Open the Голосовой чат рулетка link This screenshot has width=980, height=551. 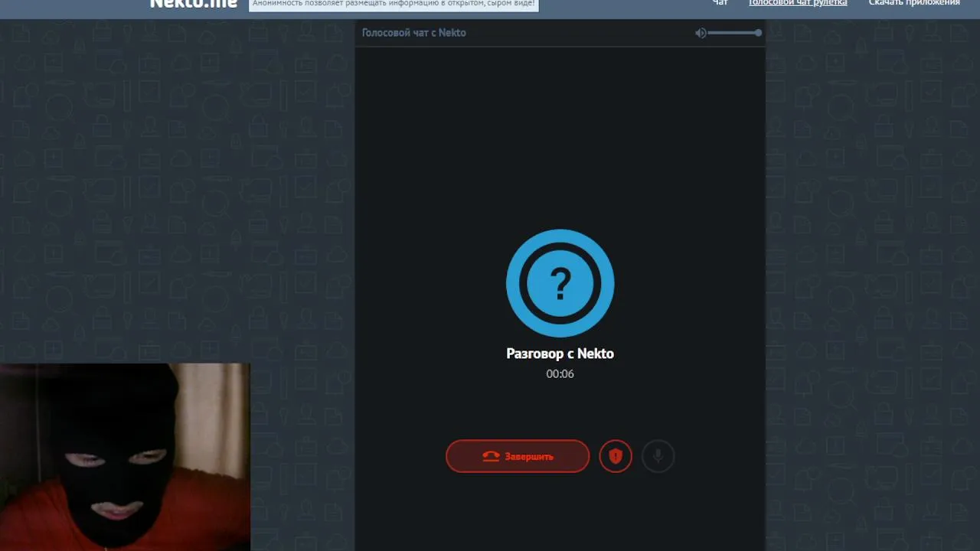tap(798, 3)
